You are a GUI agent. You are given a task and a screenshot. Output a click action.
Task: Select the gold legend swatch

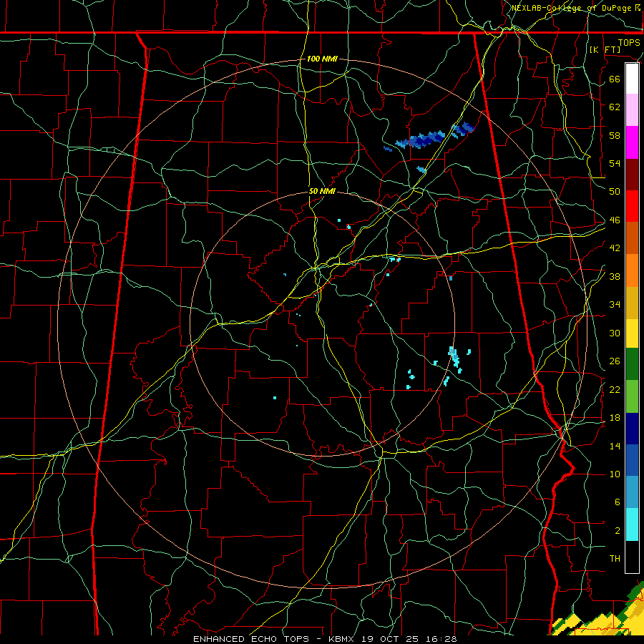[632, 303]
